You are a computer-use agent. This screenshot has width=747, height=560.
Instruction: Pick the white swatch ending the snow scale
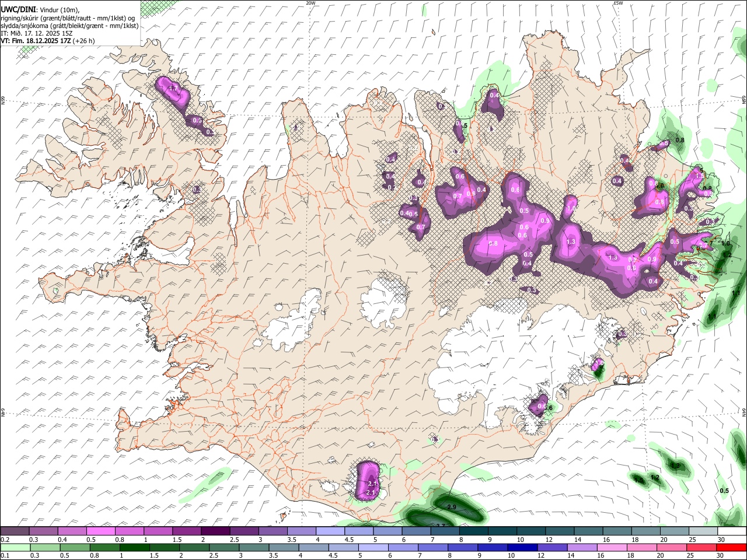tap(731, 531)
